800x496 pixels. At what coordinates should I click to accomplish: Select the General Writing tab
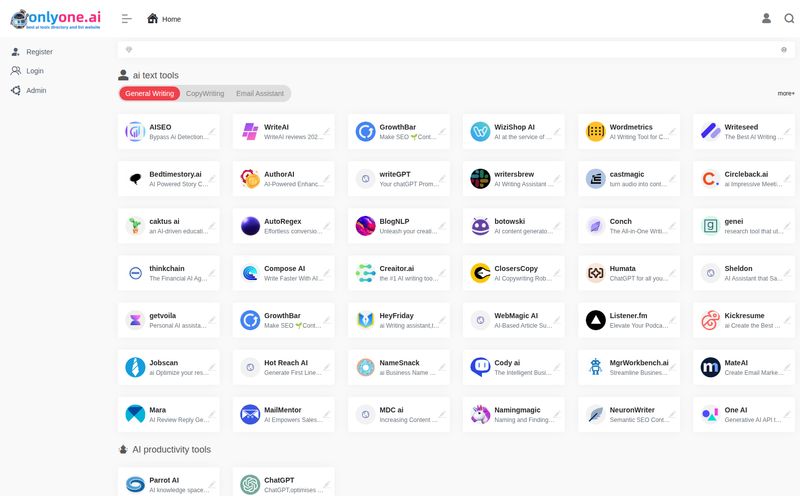coord(149,93)
